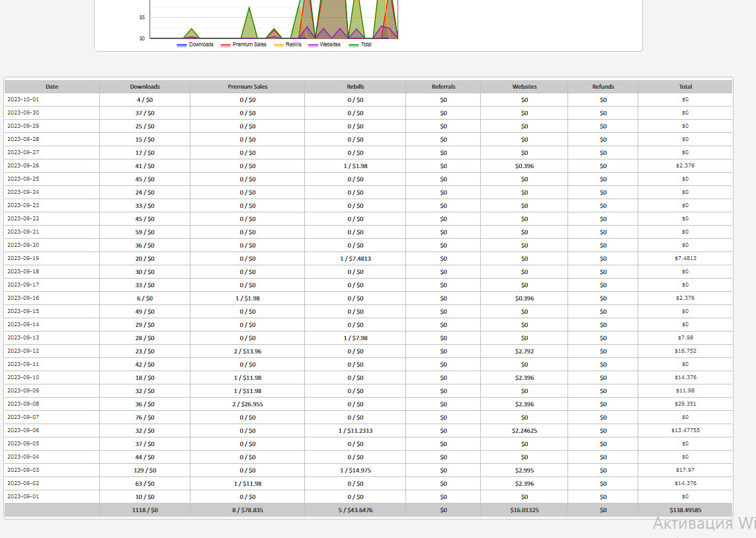Click the Downloads legend entry in the chart
This screenshot has height=538, width=756.
195,44
